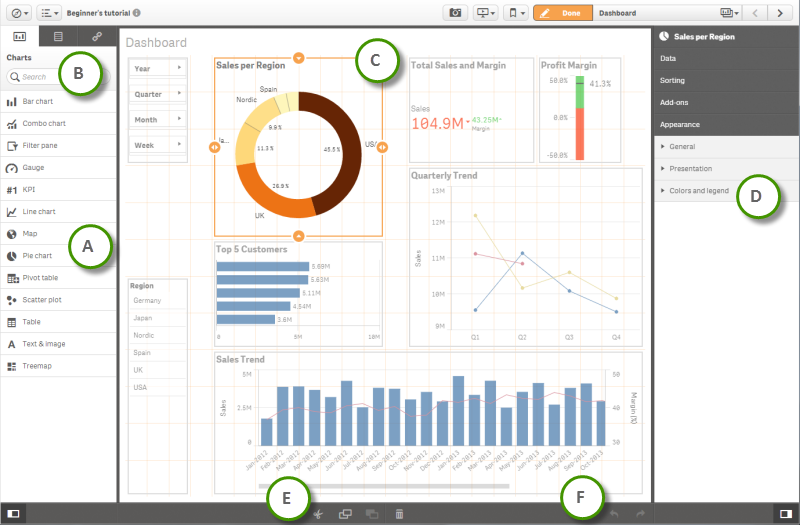Image resolution: width=800 pixels, height=525 pixels.
Task: Expand the Week filter
Action: (x=158, y=145)
